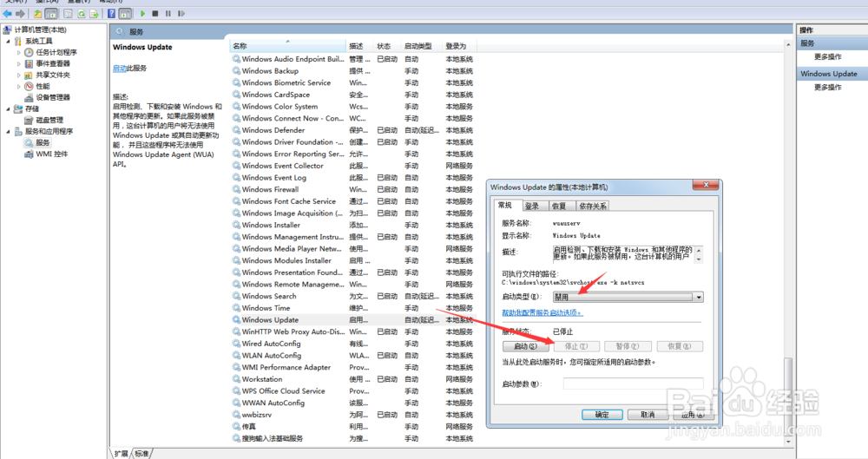Select 磁盘管理 in the tree
Image resolution: width=868 pixels, height=459 pixels.
click(49, 120)
